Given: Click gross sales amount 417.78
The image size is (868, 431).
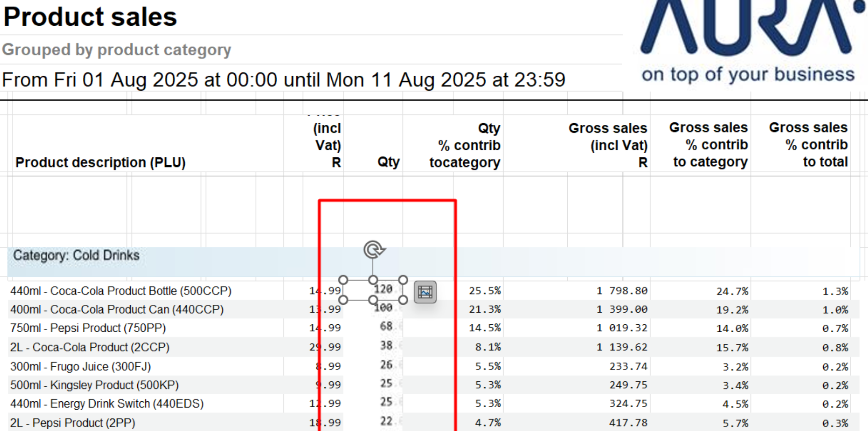Looking at the screenshot, I should (x=628, y=423).
